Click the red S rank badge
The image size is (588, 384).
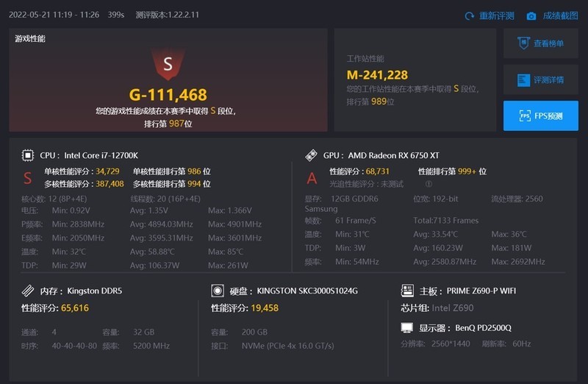click(x=168, y=64)
